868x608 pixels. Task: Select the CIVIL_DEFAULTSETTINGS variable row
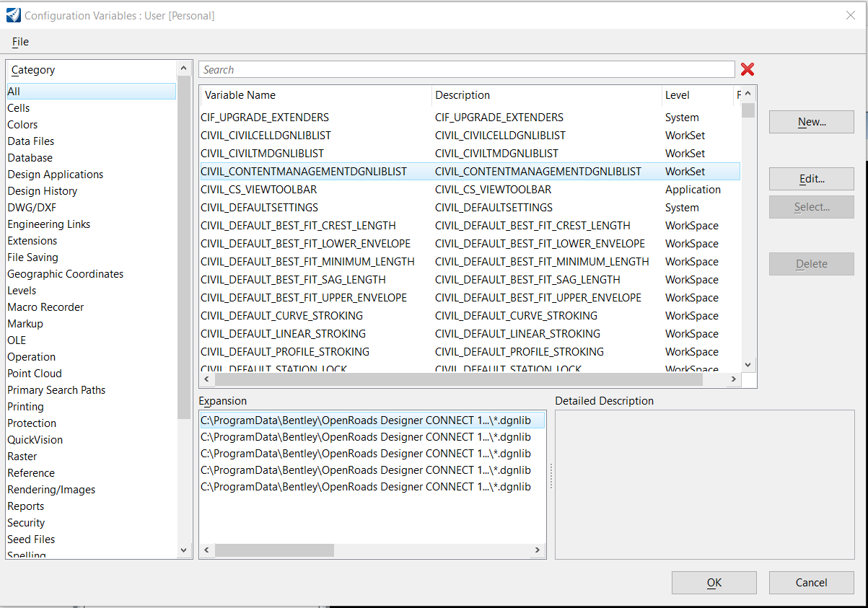(x=470, y=208)
